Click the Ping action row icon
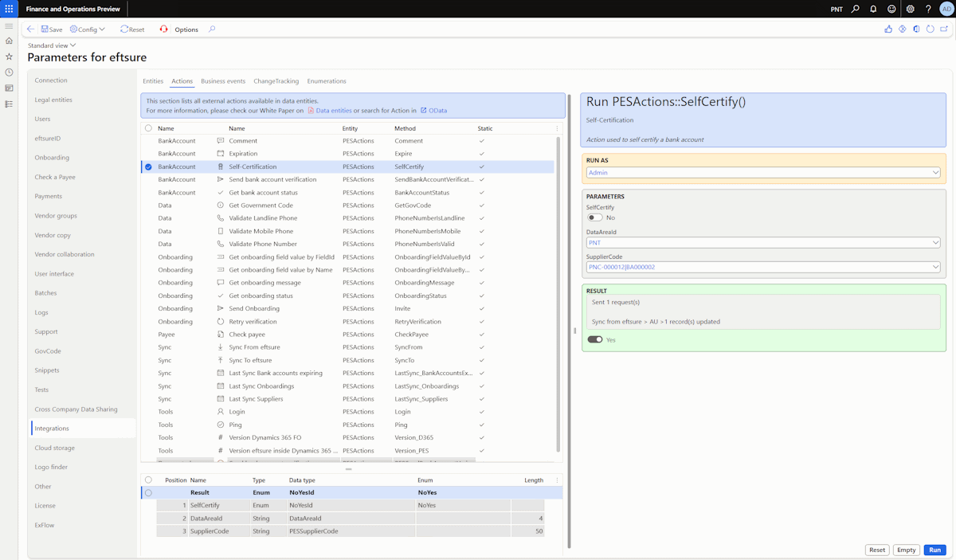The height and width of the screenshot is (560, 956). (x=221, y=425)
